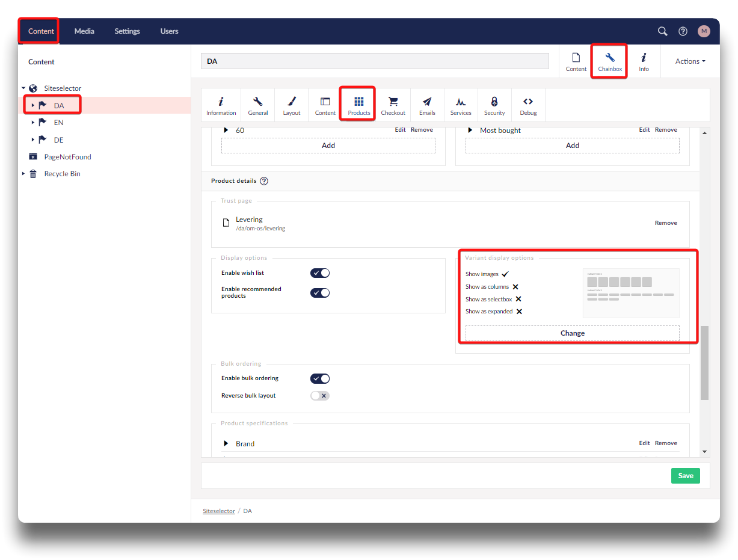Open the Media section in top menu
Image resolution: width=738 pixels, height=560 pixels.
[x=84, y=31]
